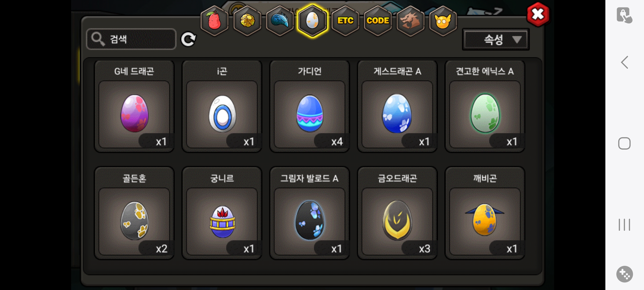Screen dimensions: 644x290
Task: Close the inventory with red X
Action: click(538, 15)
